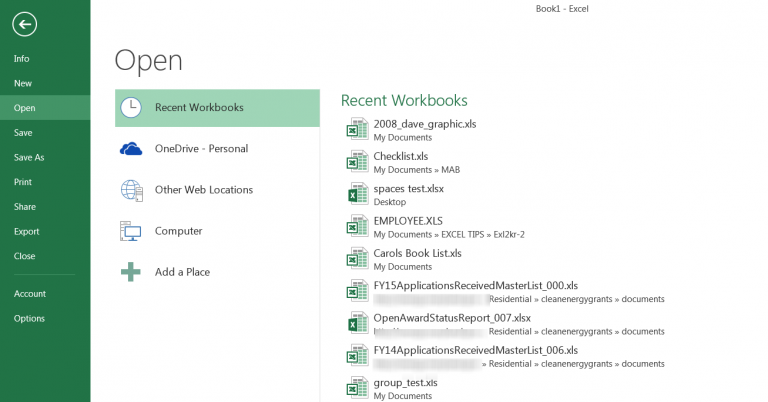Viewport: 768px width, 402px height.
Task: Click the OpenAwardStatusReport_007.xlsx file icon
Action: (358, 323)
